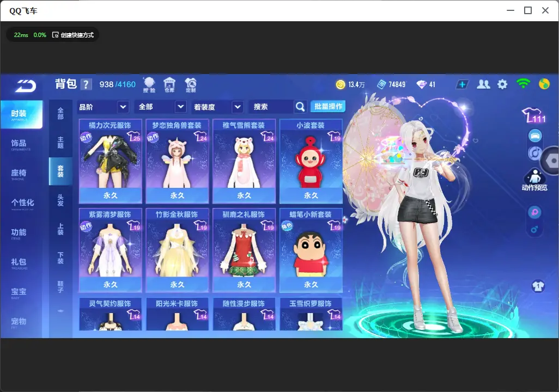Select the 下装 sub-category

[x=60, y=258]
